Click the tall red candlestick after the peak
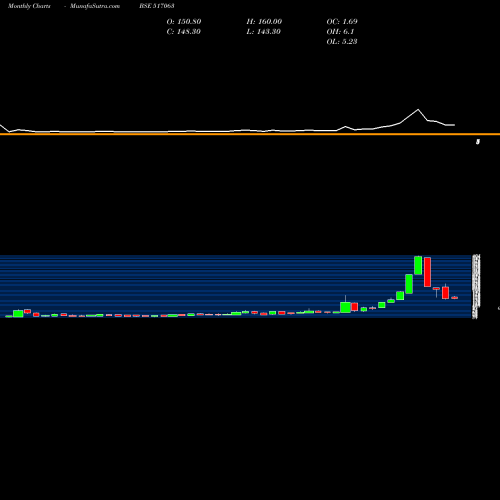500x500 pixels. pyautogui.click(x=427, y=272)
